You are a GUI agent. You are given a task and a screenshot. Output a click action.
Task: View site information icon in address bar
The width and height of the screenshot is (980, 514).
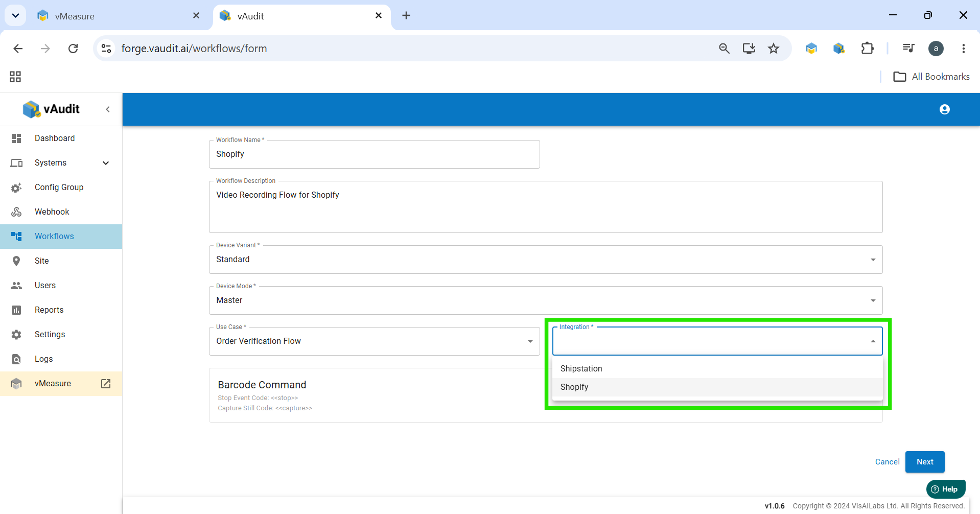tap(106, 49)
